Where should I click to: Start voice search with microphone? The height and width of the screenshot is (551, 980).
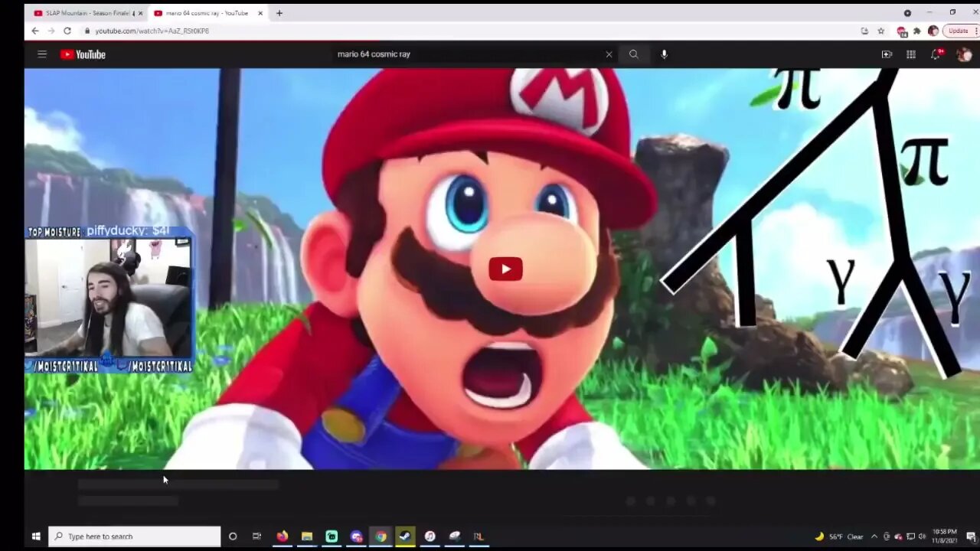(x=664, y=54)
